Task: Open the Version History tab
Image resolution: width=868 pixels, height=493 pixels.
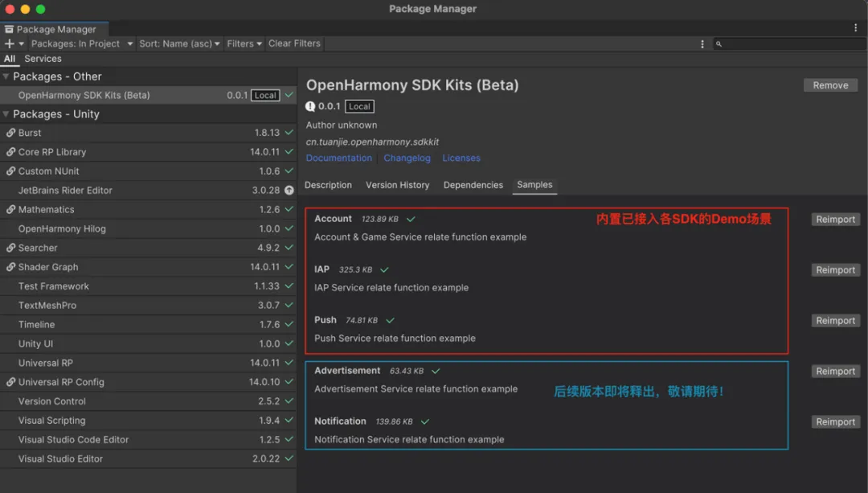Action: pyautogui.click(x=398, y=185)
